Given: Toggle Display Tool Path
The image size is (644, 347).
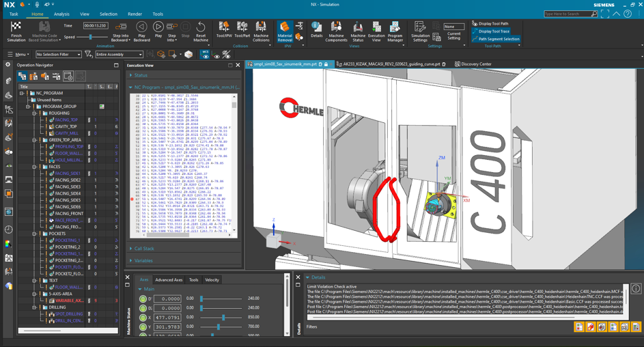Looking at the screenshot, I should point(490,23).
